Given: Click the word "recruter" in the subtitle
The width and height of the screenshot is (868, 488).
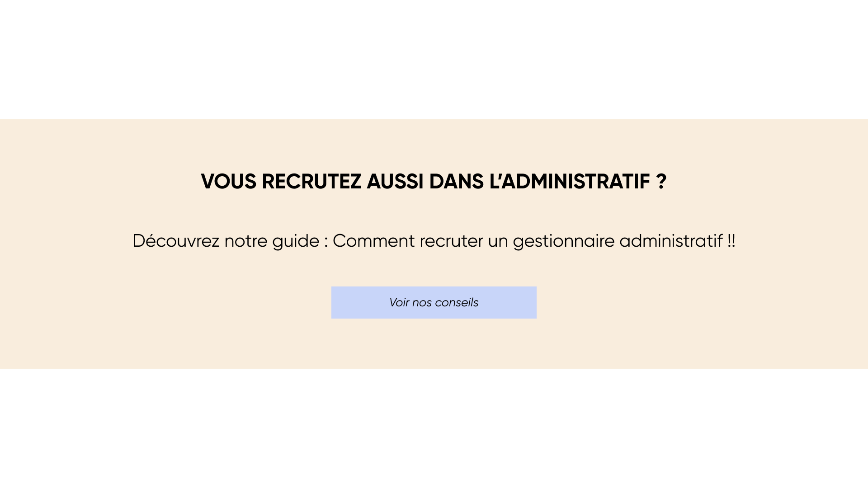Looking at the screenshot, I should (451, 241).
